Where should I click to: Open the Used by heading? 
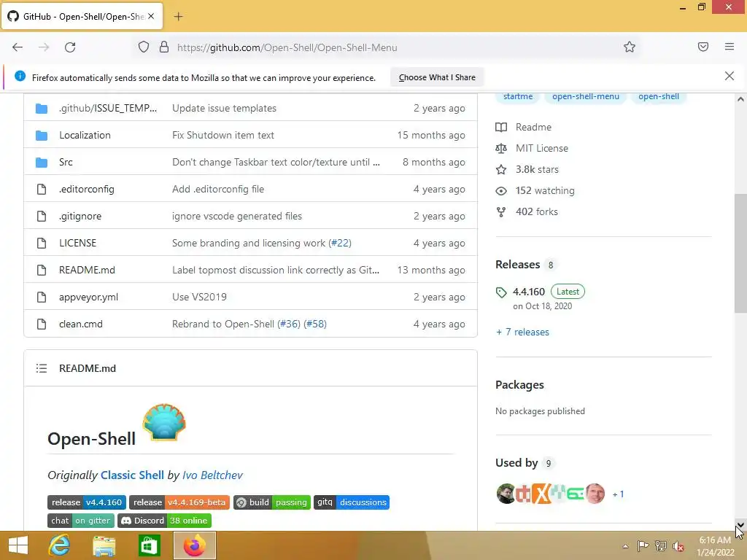tap(516, 463)
